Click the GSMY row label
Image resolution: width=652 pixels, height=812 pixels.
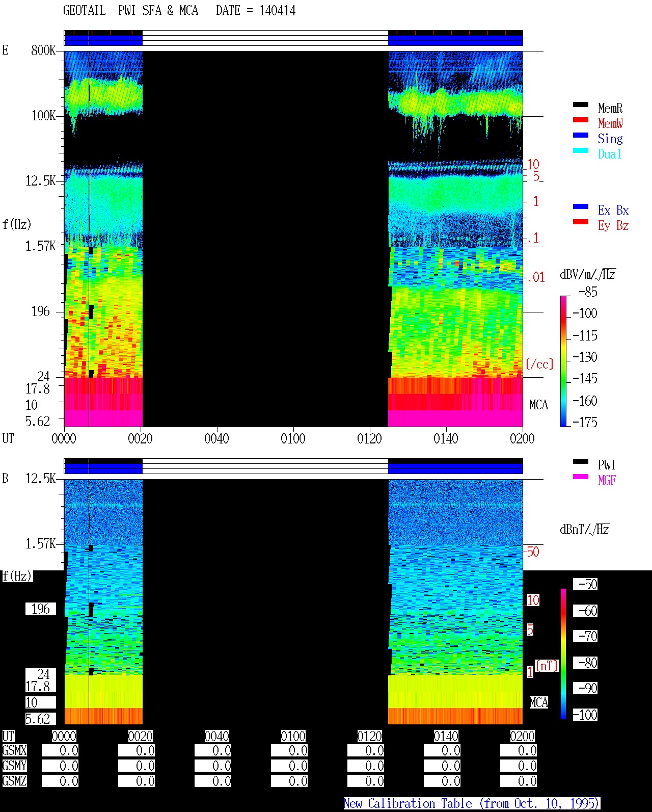pos(14,766)
